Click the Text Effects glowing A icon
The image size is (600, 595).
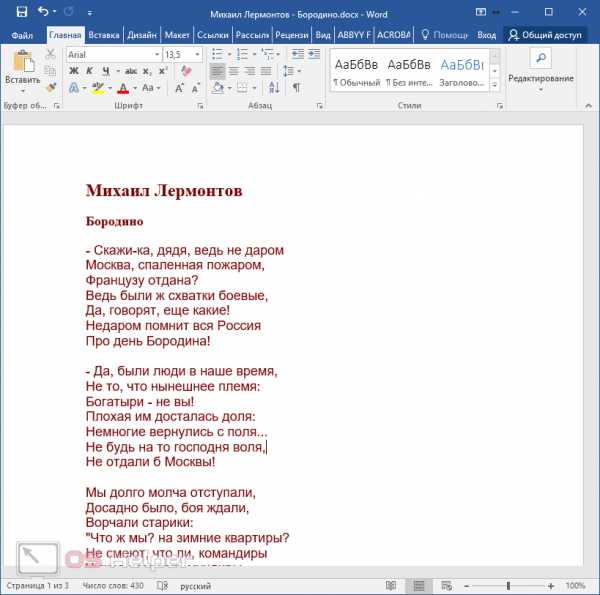pyautogui.click(x=74, y=88)
